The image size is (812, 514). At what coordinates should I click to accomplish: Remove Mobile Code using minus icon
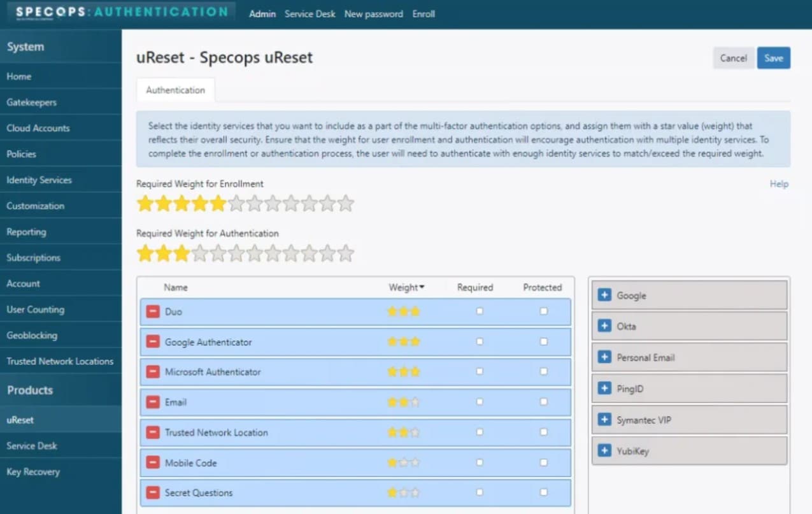(x=153, y=462)
